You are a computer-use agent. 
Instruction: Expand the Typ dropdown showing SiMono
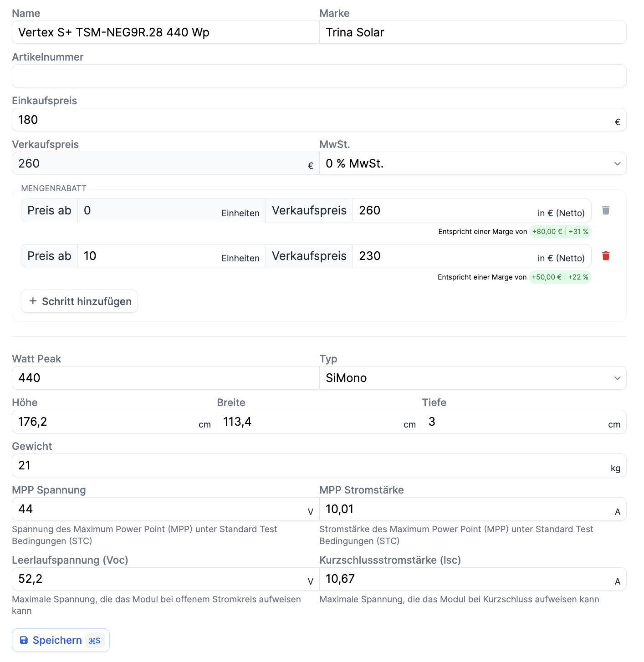(x=472, y=378)
